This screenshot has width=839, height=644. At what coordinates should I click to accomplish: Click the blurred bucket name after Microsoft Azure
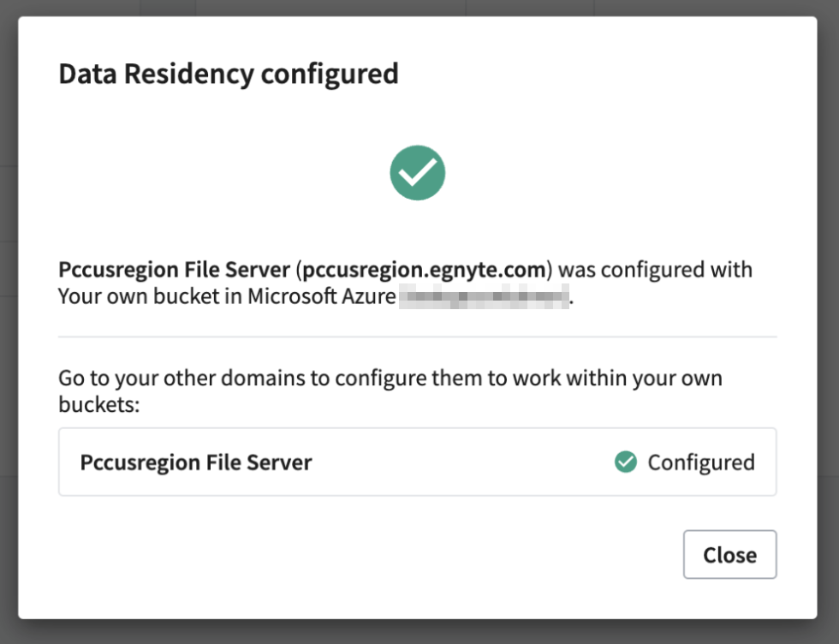point(485,298)
